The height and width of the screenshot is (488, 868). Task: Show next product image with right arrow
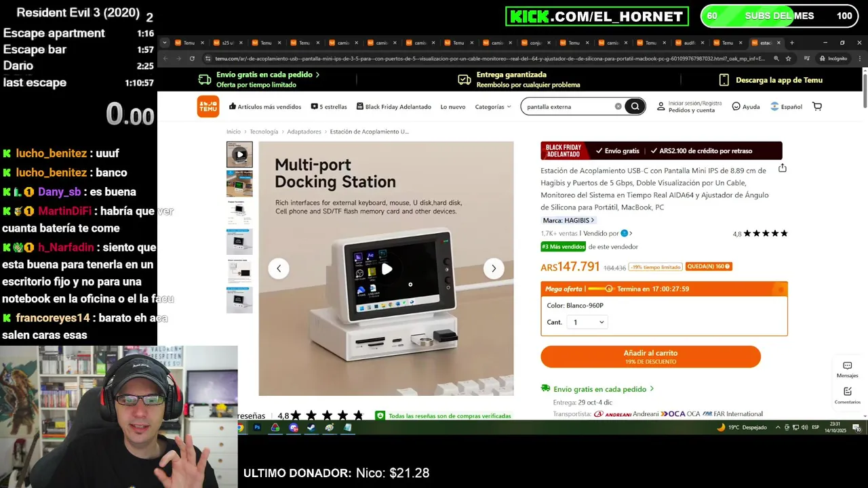[494, 268]
